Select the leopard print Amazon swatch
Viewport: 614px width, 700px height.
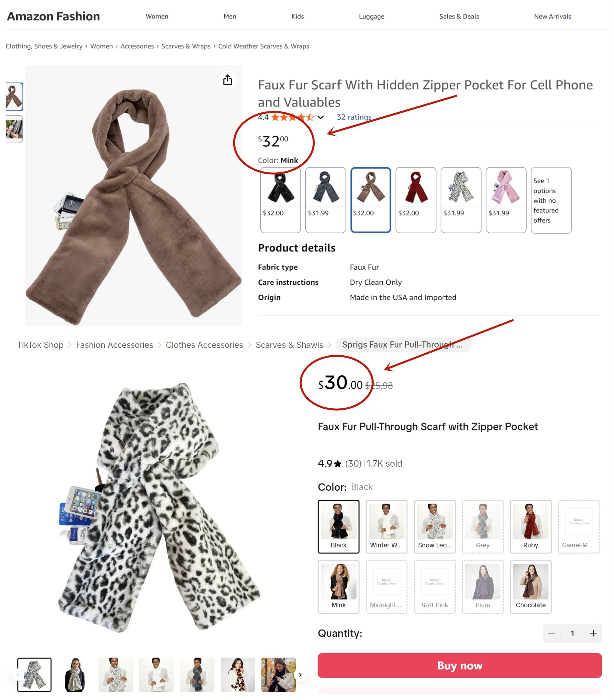(x=461, y=200)
